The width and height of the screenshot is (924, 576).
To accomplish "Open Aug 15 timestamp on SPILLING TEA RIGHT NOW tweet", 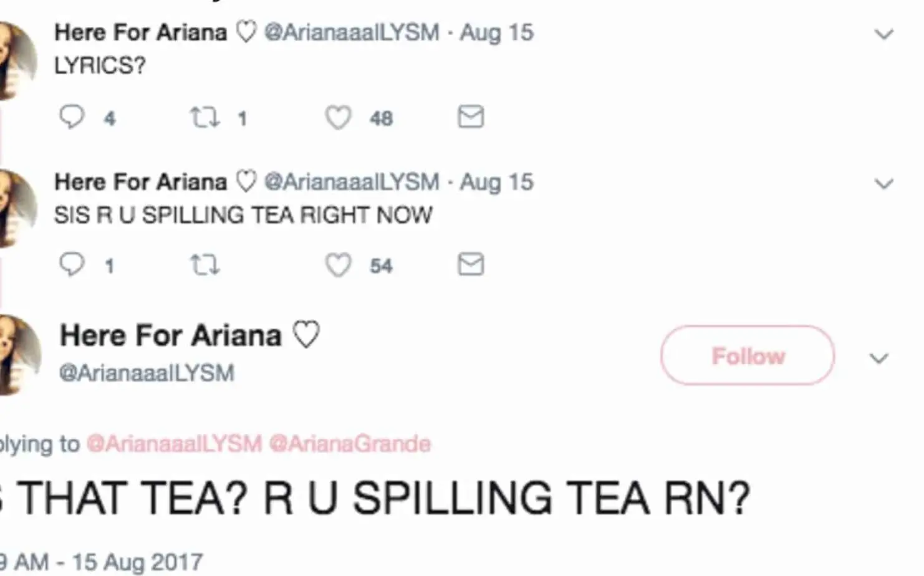I will click(496, 182).
